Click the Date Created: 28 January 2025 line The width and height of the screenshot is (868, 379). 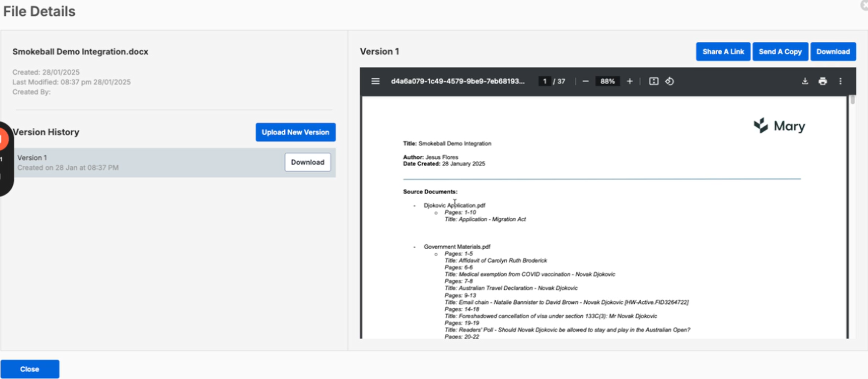coord(444,164)
